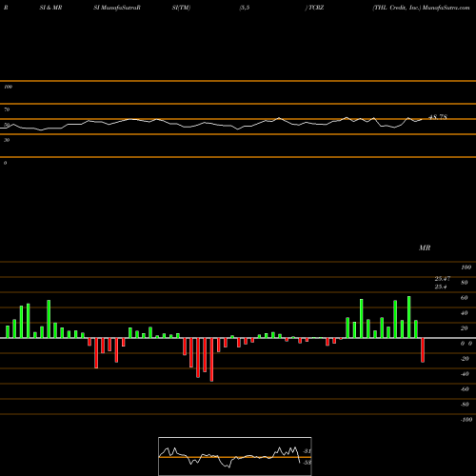Click the 'SI(TM)' header label
Image resolution: width=476 pixels, height=476 pixels.
[181, 8]
